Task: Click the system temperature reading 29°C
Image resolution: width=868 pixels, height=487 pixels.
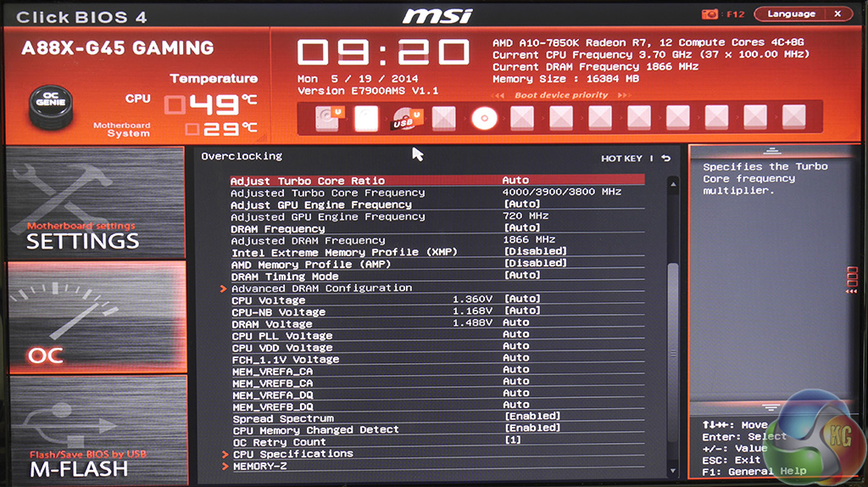Action: click(x=221, y=130)
